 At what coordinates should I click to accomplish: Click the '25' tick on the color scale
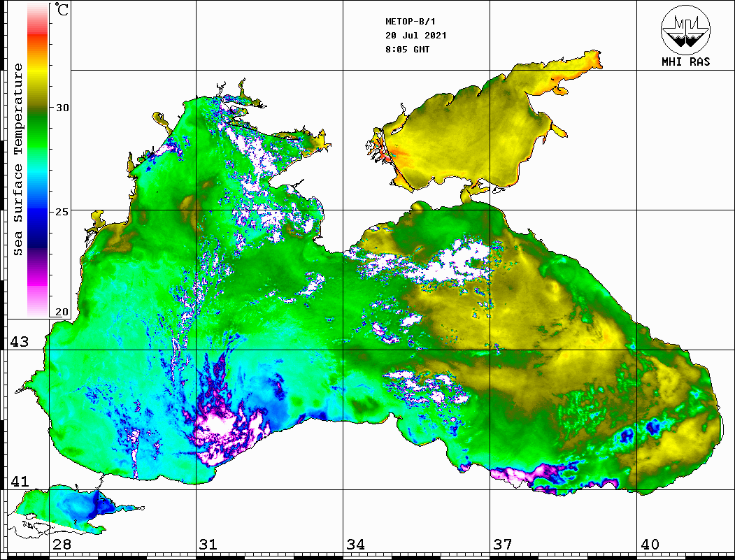62,212
